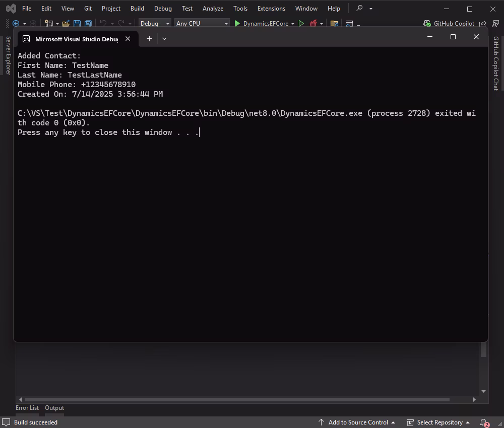Click the Redo icon
The image size is (504, 428).
pyautogui.click(x=121, y=24)
